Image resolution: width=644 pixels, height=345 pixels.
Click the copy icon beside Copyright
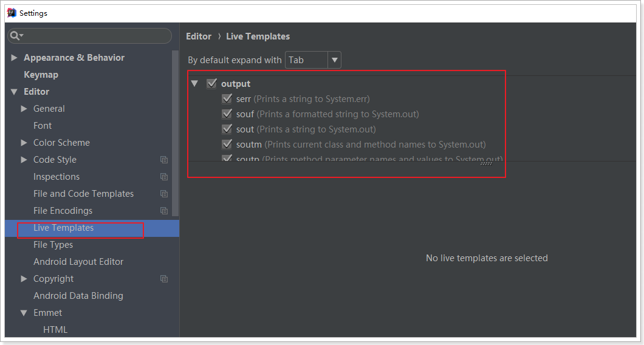point(164,279)
